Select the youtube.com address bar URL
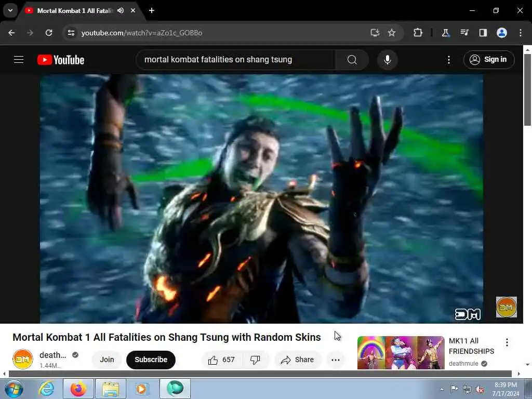This screenshot has width=532, height=399. point(142,33)
